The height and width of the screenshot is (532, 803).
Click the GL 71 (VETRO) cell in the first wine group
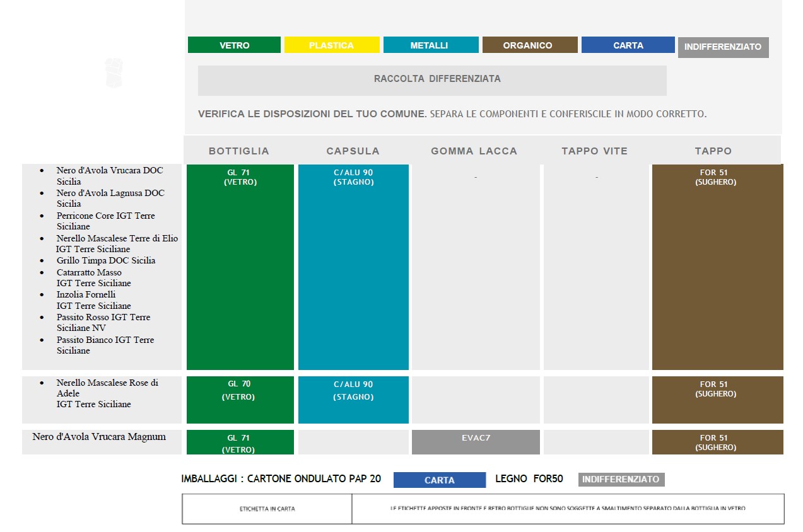coord(240,267)
